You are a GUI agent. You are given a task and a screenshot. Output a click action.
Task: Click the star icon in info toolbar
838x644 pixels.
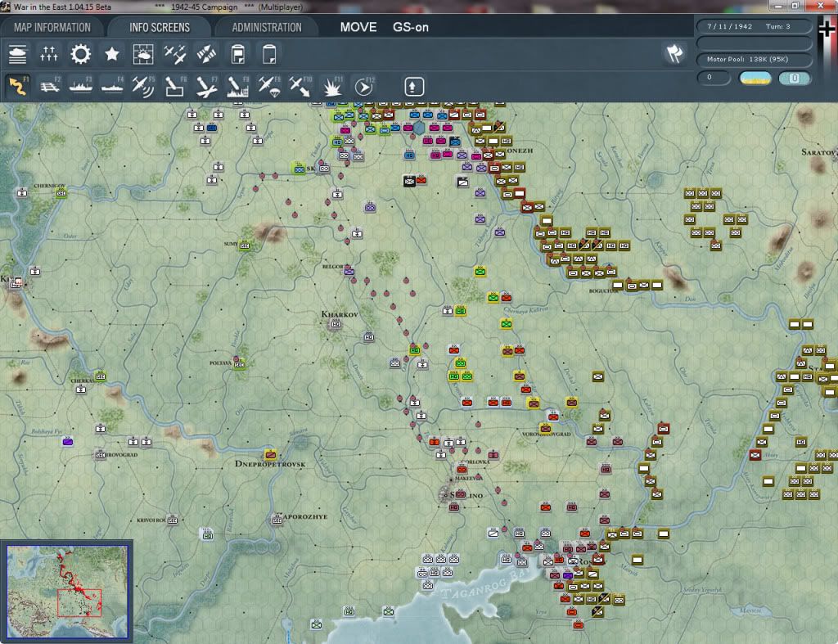click(111, 54)
